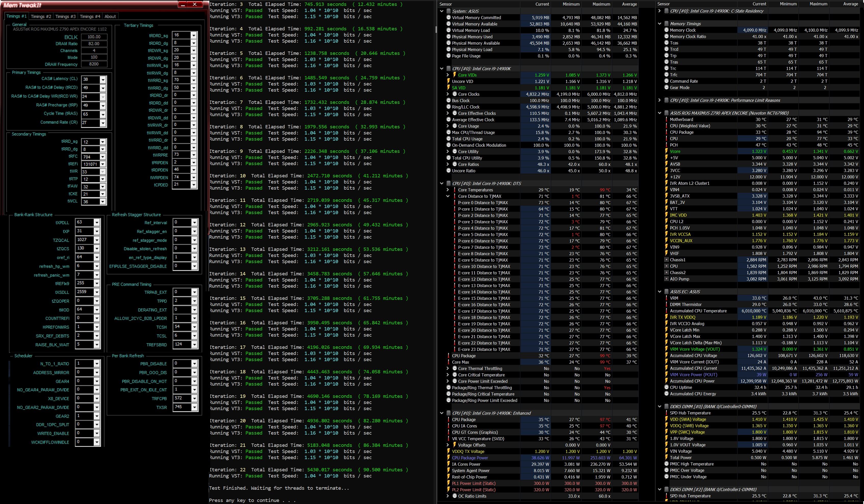This screenshot has width=864, height=504.
Task: Click the lightning icon beside SA VID
Action: click(x=448, y=88)
